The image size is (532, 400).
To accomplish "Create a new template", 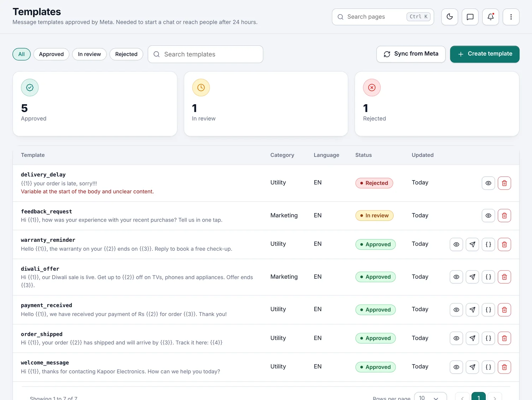I will (x=485, y=54).
